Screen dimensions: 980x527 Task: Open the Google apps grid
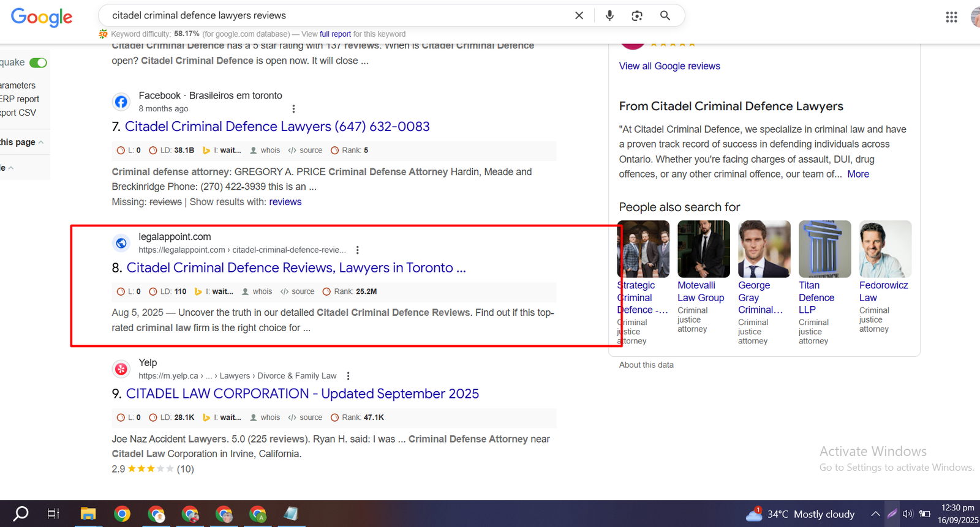(x=951, y=17)
